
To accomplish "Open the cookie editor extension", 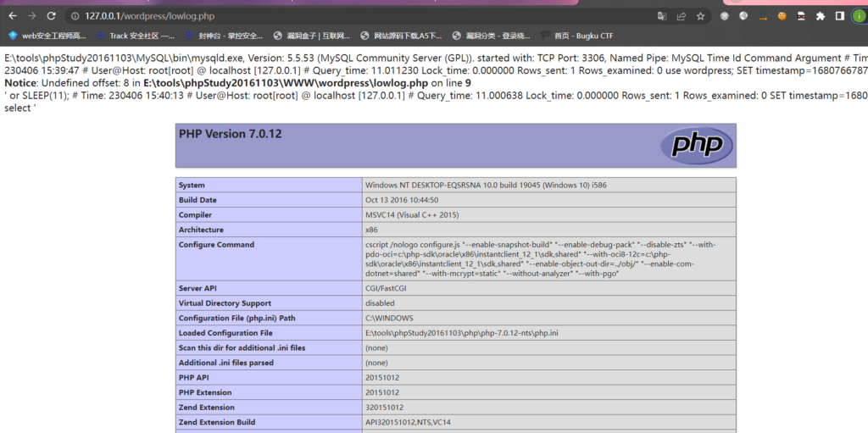I will coord(782,16).
